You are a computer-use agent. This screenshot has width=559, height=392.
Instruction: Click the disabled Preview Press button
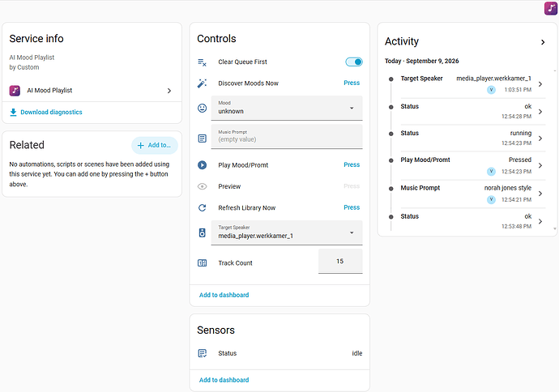[x=352, y=186]
